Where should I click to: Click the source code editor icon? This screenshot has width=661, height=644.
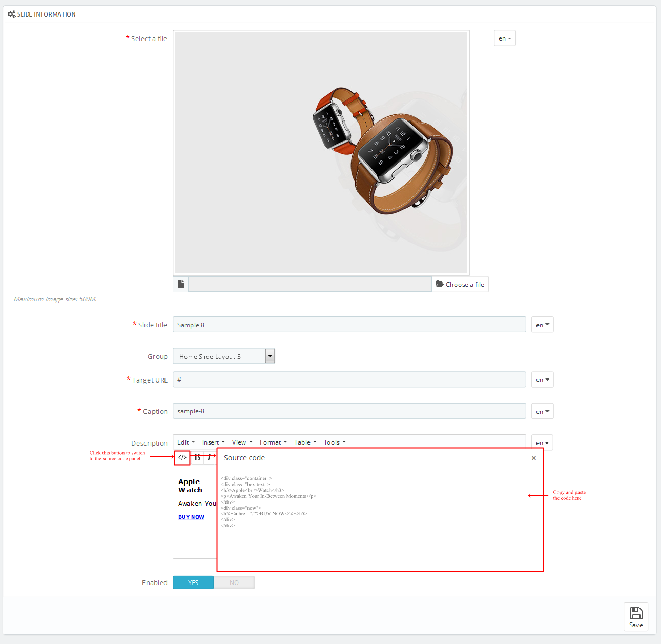click(x=182, y=457)
